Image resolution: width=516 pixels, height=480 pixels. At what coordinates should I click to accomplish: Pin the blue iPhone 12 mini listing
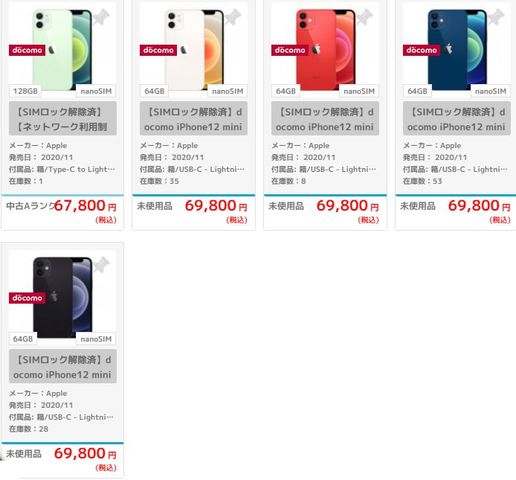click(x=496, y=17)
